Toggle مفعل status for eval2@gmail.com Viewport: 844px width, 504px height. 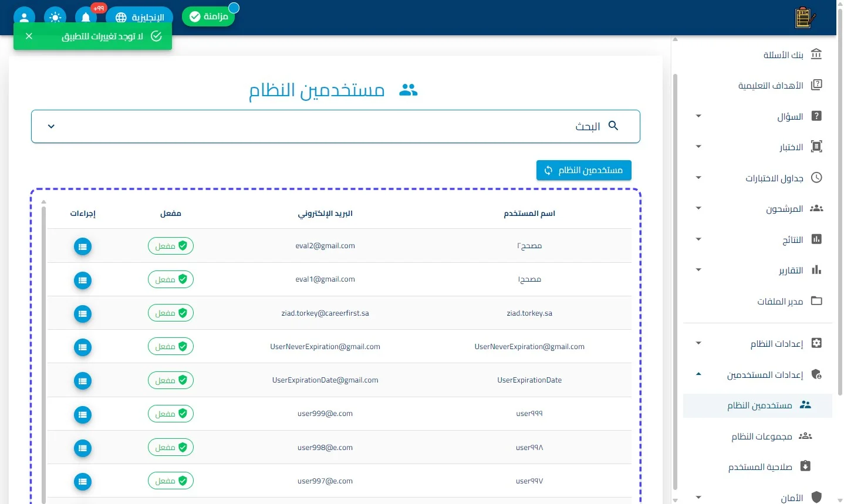171,246
